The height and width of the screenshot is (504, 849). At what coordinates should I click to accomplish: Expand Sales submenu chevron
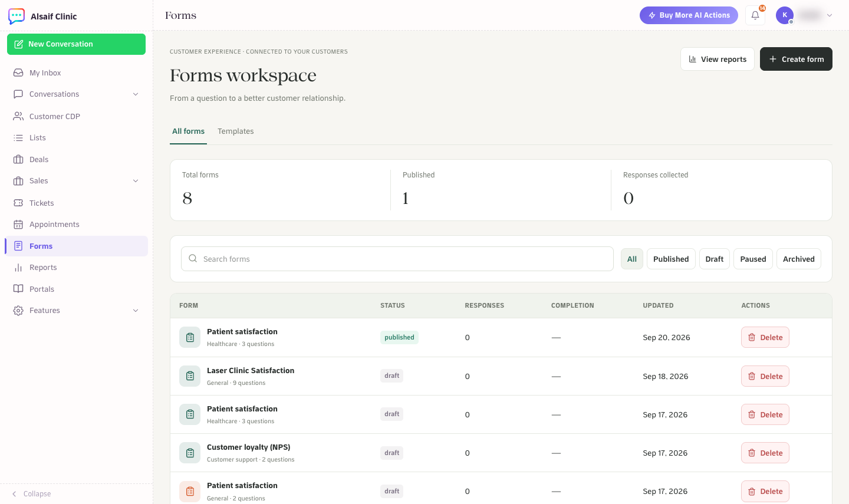(136, 181)
